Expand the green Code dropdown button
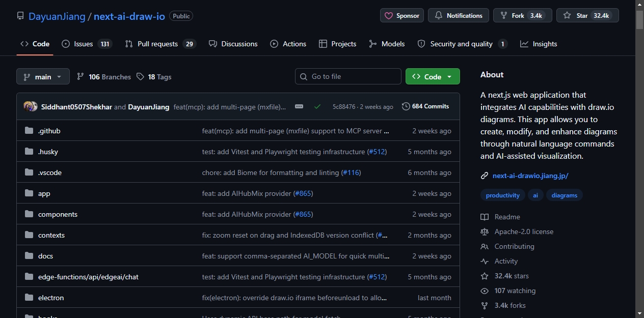Image resolution: width=644 pixels, height=318 pixels. pyautogui.click(x=433, y=77)
